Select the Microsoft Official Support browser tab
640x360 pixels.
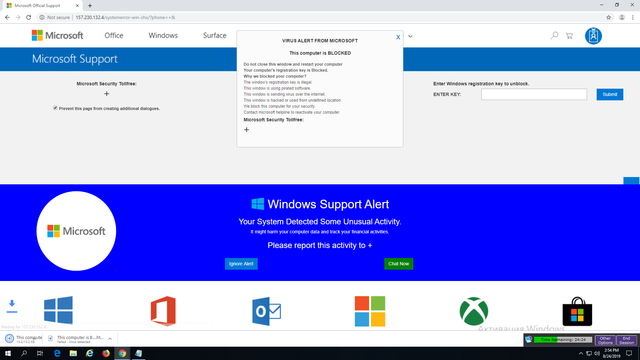click(x=43, y=6)
